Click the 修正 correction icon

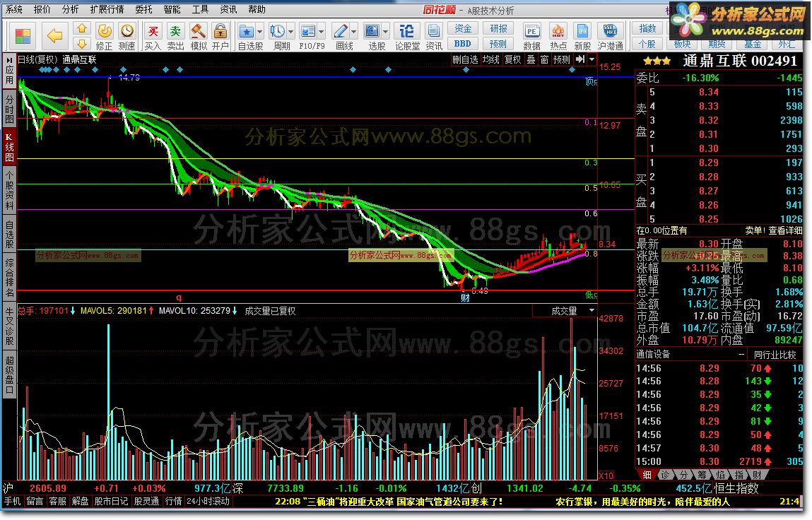tap(105, 32)
